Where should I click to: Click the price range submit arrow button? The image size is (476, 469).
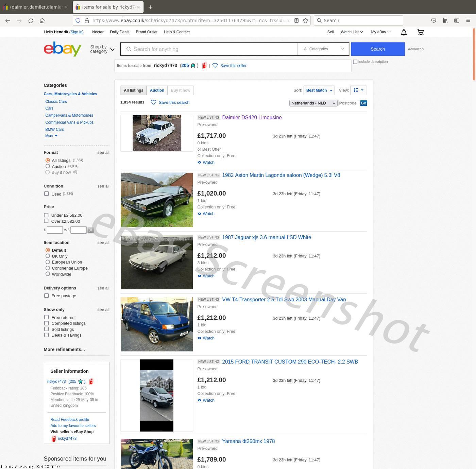pyautogui.click(x=90, y=230)
